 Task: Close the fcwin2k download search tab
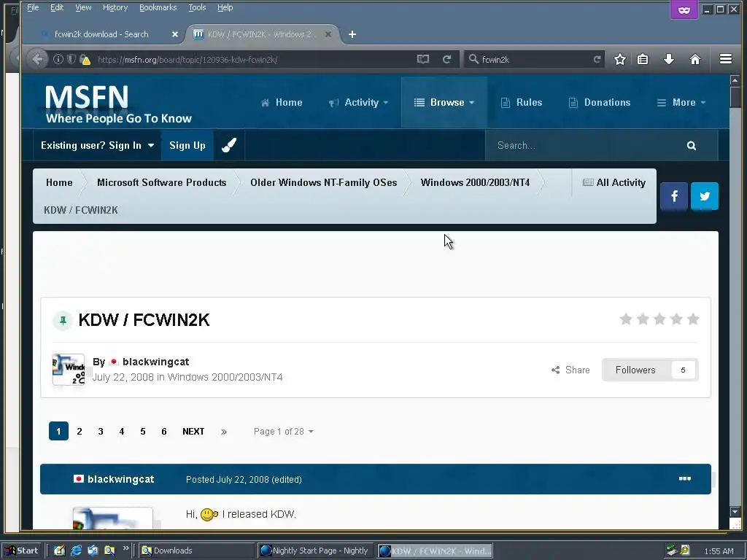coord(175,34)
